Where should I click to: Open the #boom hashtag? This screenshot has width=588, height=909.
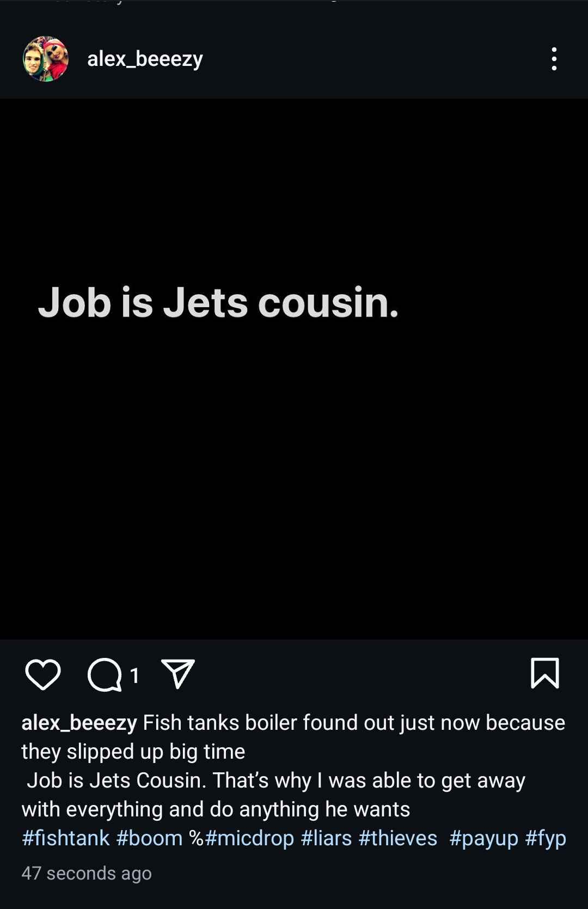tap(149, 838)
